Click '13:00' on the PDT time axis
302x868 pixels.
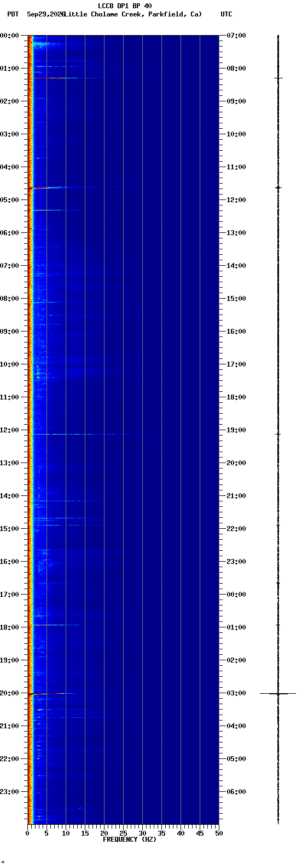[x=10, y=463]
